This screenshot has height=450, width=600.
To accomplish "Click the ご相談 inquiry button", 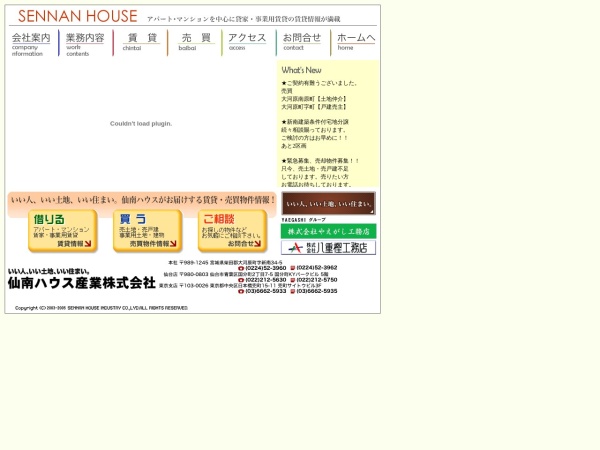I will pyautogui.click(x=232, y=231).
